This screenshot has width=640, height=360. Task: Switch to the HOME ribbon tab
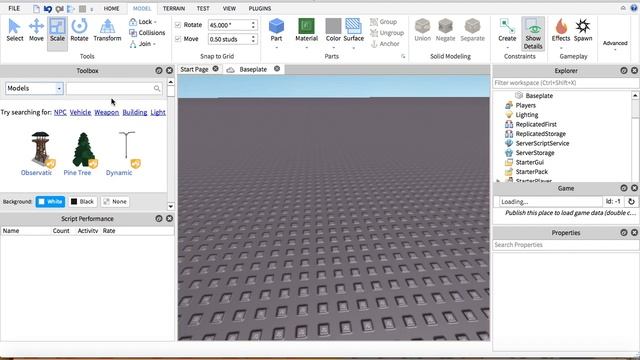111,8
